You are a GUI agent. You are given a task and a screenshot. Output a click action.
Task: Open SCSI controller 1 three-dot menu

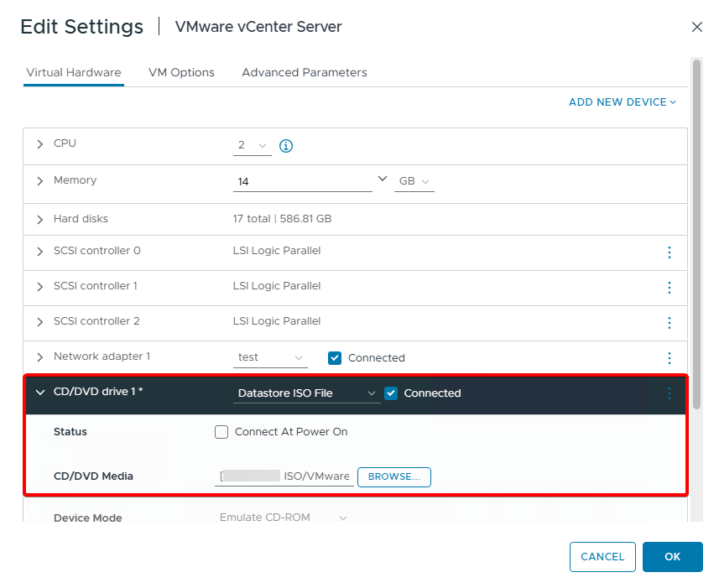669,287
